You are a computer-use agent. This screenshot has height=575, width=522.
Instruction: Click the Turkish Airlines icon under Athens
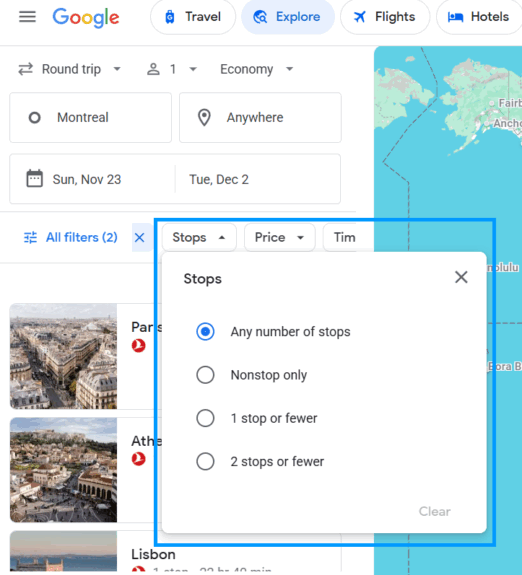tap(139, 459)
